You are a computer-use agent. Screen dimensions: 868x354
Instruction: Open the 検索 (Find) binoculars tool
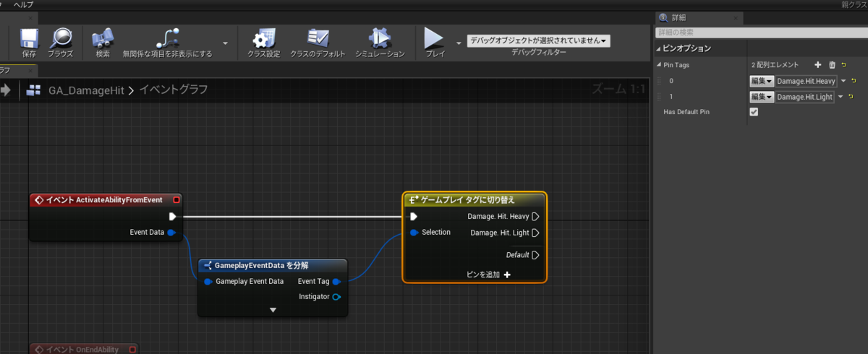click(x=103, y=38)
